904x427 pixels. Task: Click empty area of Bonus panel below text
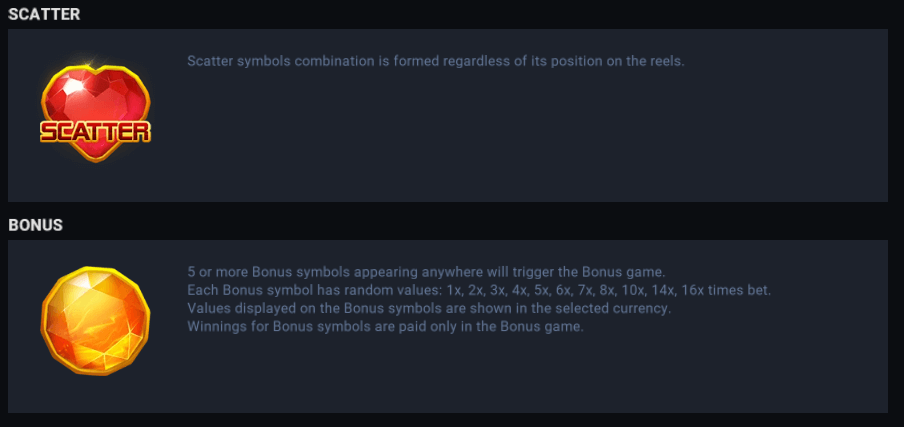pos(500,380)
